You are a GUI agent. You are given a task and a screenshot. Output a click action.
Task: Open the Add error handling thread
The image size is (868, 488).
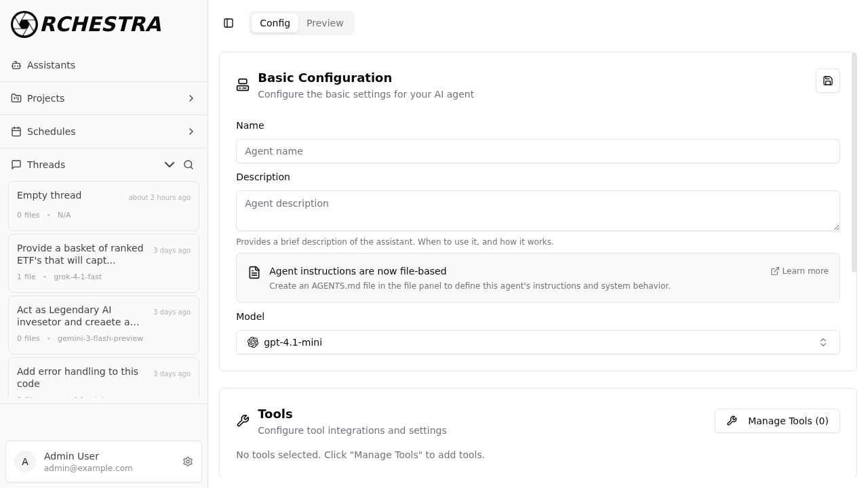tap(104, 378)
